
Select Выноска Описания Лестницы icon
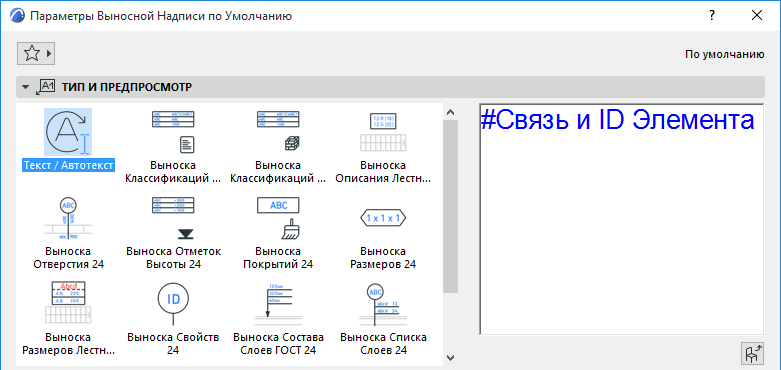click(383, 131)
